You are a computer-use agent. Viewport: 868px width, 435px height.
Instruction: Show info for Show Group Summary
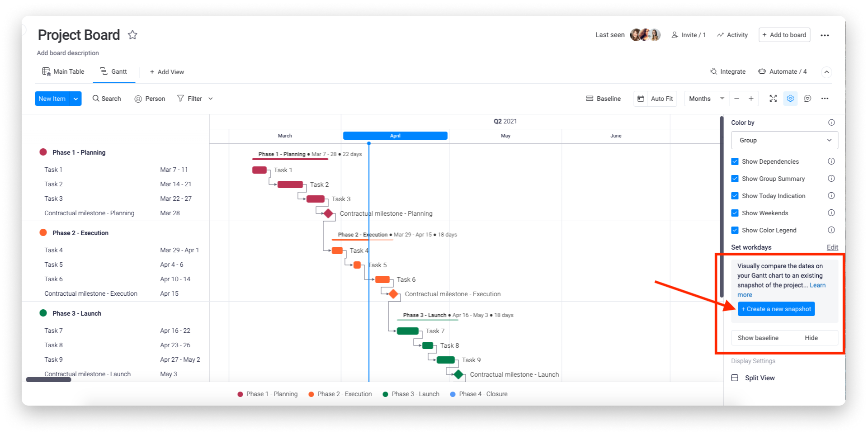click(831, 179)
